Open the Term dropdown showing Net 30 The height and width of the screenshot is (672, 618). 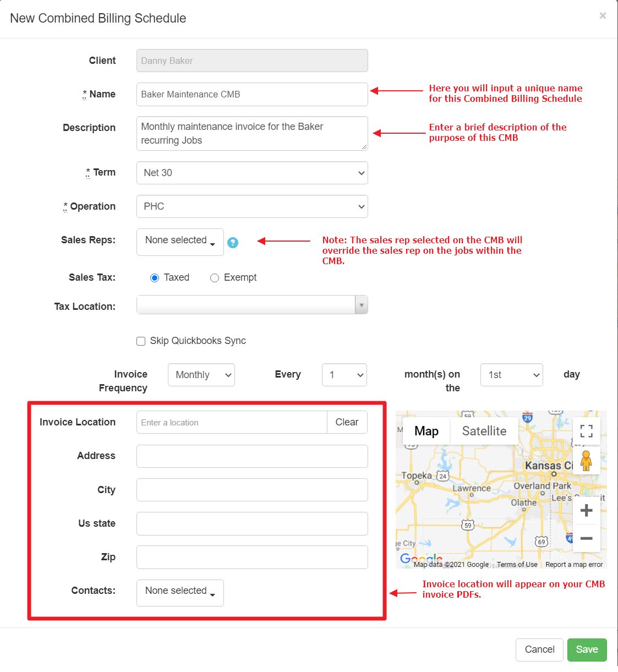point(251,173)
